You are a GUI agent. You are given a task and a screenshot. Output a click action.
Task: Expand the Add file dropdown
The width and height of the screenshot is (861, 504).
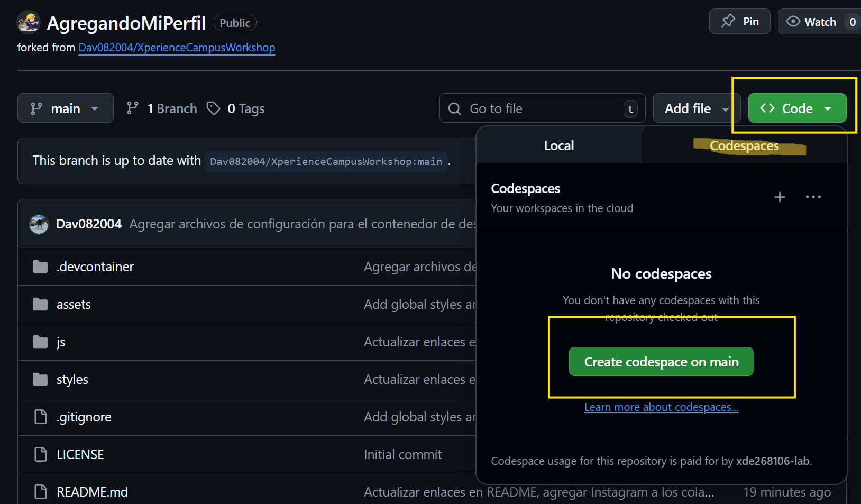tap(696, 108)
